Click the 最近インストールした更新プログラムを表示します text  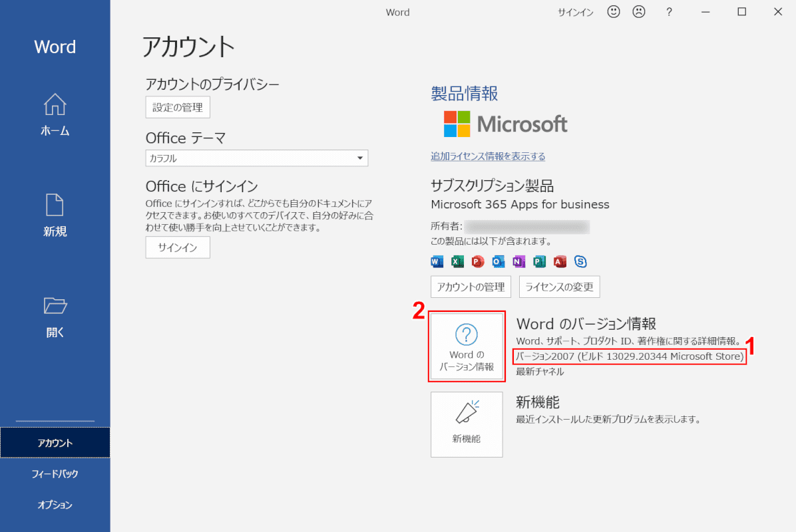tap(608, 420)
